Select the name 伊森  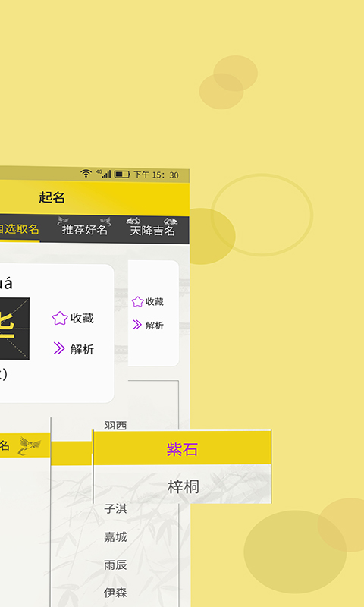click(x=115, y=593)
